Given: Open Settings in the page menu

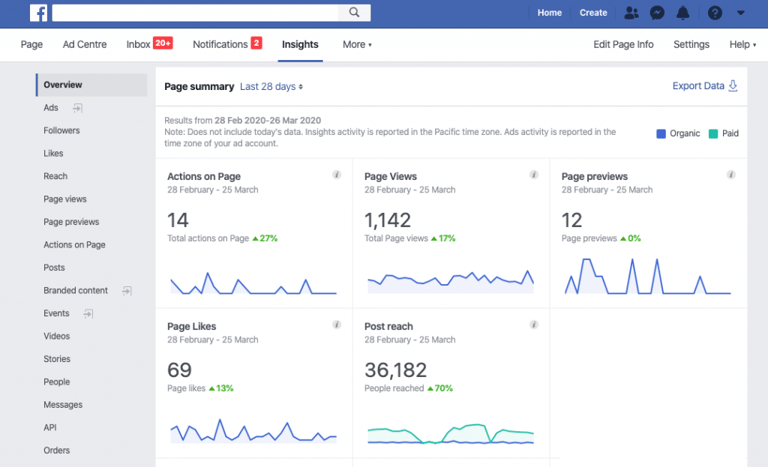Looking at the screenshot, I should (x=691, y=45).
